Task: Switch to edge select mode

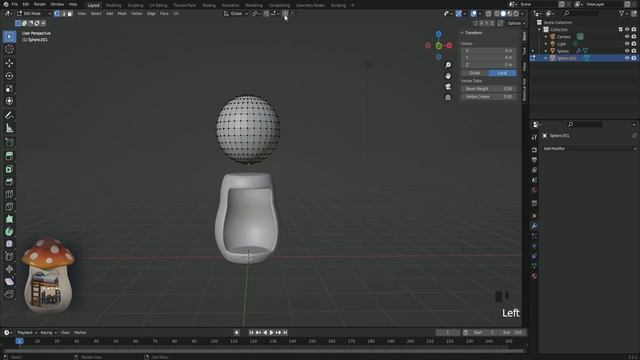Action: tap(63, 13)
